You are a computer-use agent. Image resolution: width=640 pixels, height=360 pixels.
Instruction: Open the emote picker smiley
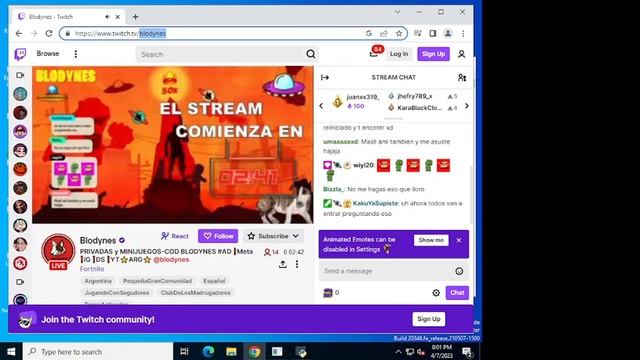pos(459,271)
